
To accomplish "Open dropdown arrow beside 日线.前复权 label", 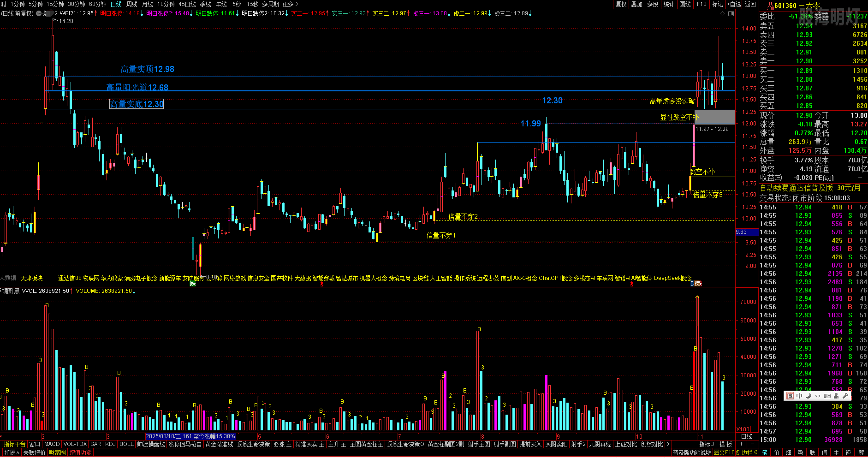I will coord(39,14).
